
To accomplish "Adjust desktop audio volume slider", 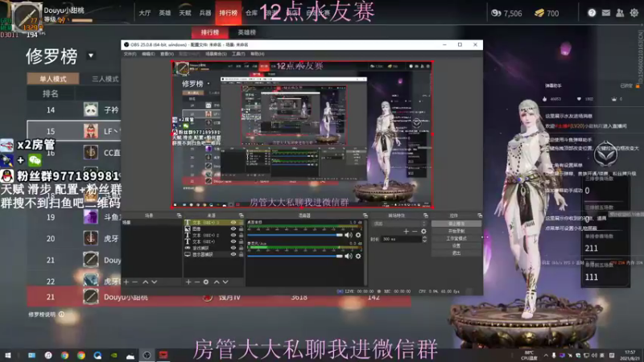I will click(295, 235).
